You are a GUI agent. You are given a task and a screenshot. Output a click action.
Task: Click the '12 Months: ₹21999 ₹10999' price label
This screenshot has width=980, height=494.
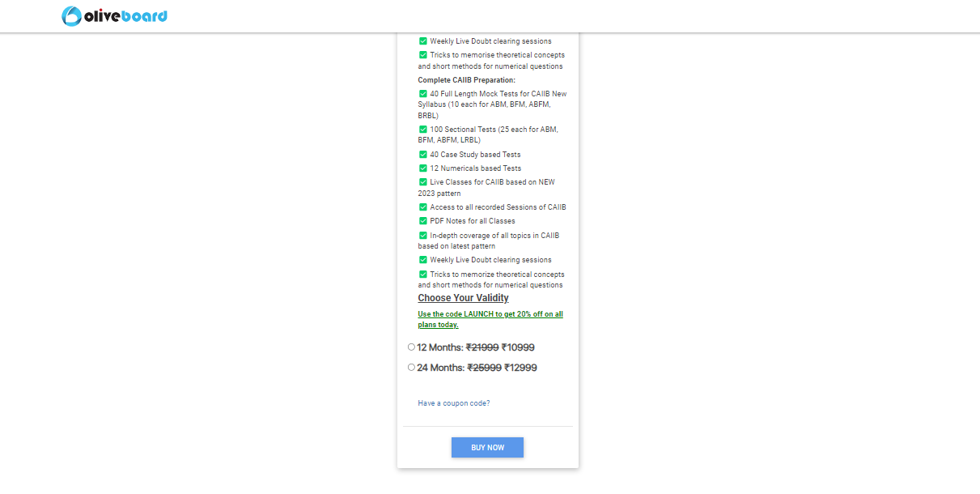(476, 347)
